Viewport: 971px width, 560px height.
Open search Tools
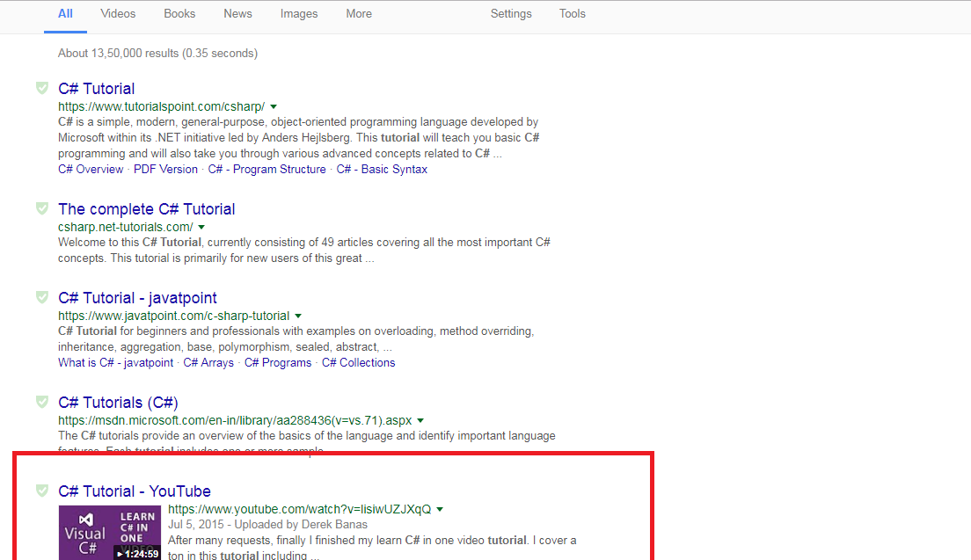click(x=573, y=13)
